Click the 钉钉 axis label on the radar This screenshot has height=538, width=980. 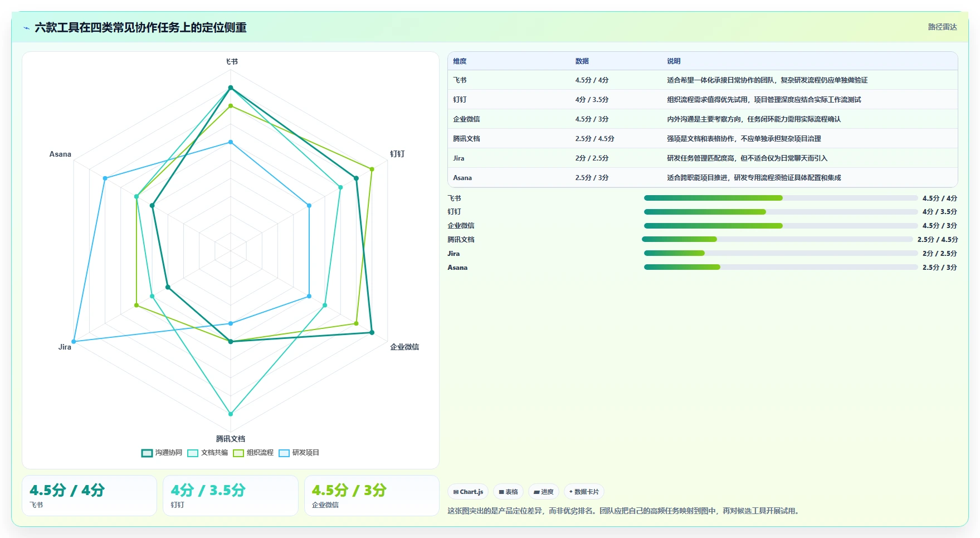click(x=397, y=154)
